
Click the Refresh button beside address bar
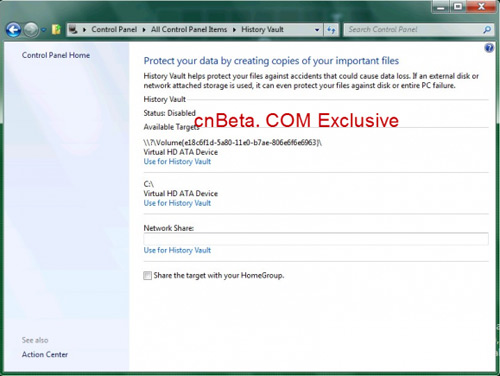(x=331, y=30)
